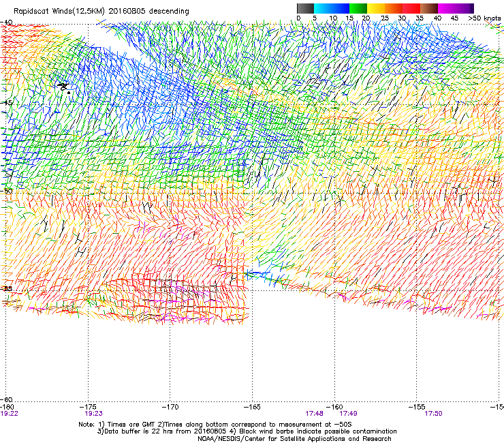The height and width of the screenshot is (443, 504).
Task: Click the -50 latitude axis label
Action: pos(6,191)
